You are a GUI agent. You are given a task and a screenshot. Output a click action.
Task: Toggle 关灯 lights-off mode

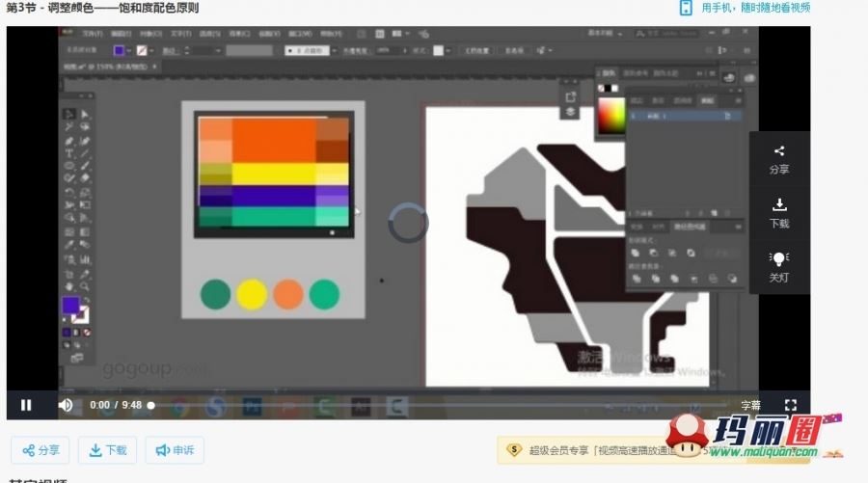[779, 267]
